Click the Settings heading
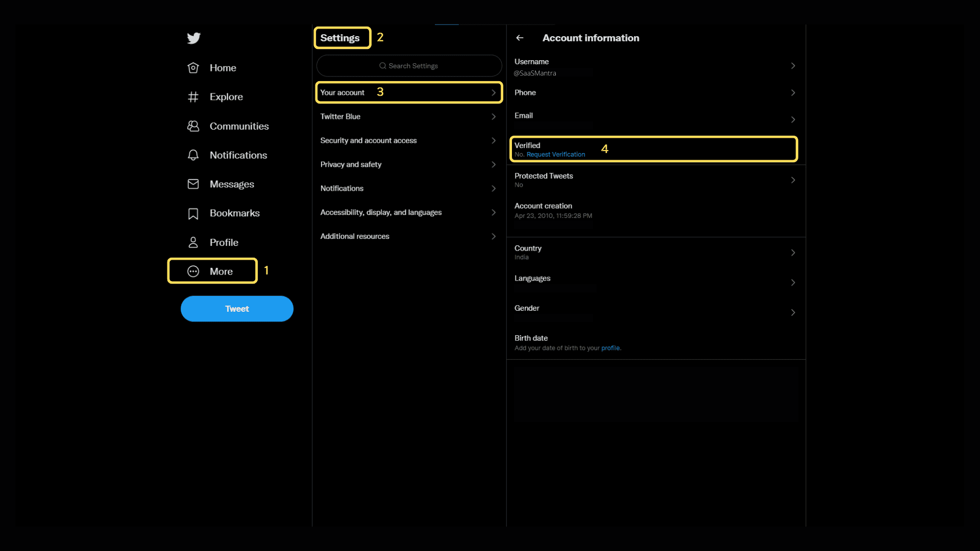The width and height of the screenshot is (980, 551). pos(340,38)
